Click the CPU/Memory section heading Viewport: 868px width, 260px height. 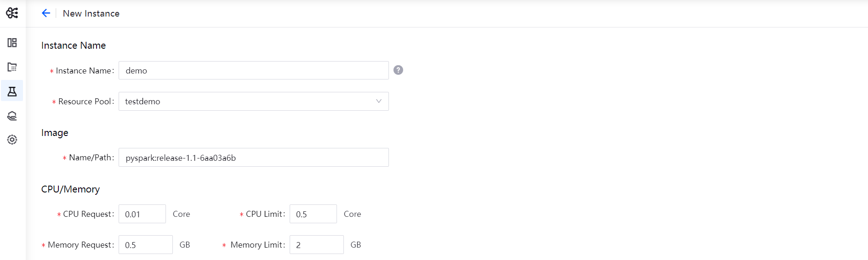coord(70,189)
